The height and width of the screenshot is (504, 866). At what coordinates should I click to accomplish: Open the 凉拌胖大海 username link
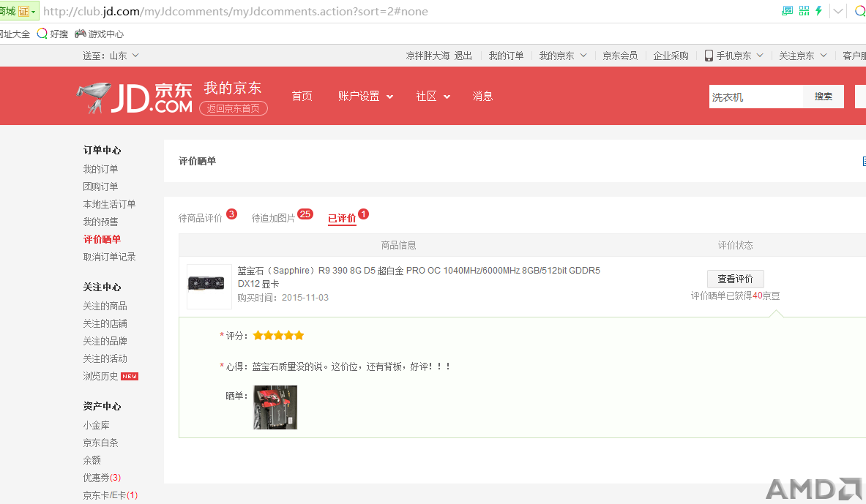pyautogui.click(x=428, y=56)
